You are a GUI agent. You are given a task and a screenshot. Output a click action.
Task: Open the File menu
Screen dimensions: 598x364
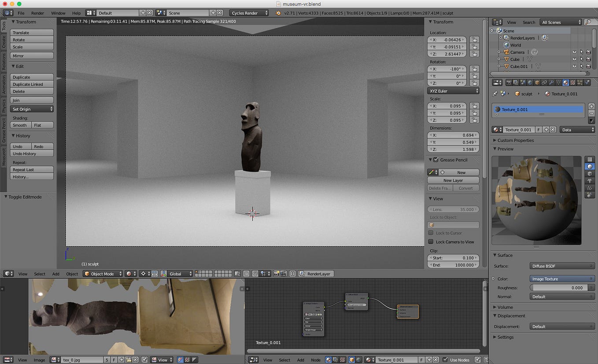pyautogui.click(x=21, y=13)
